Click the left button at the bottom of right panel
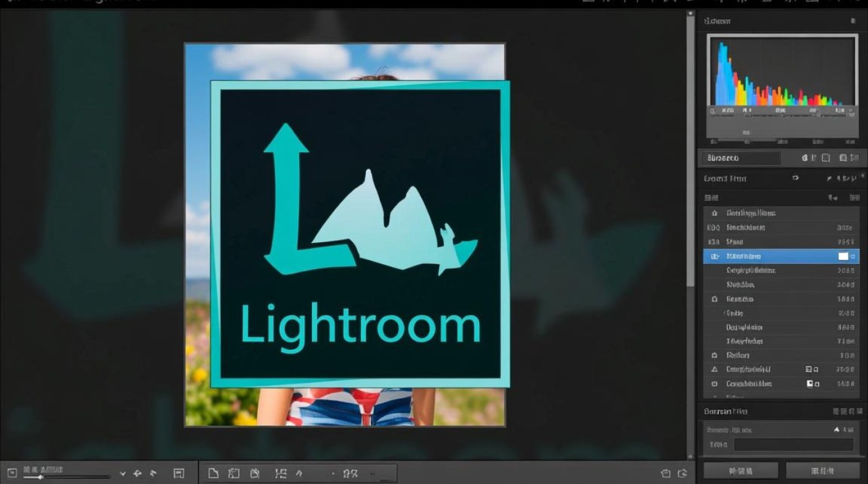Image resolution: width=868 pixels, height=484 pixels. point(741,470)
